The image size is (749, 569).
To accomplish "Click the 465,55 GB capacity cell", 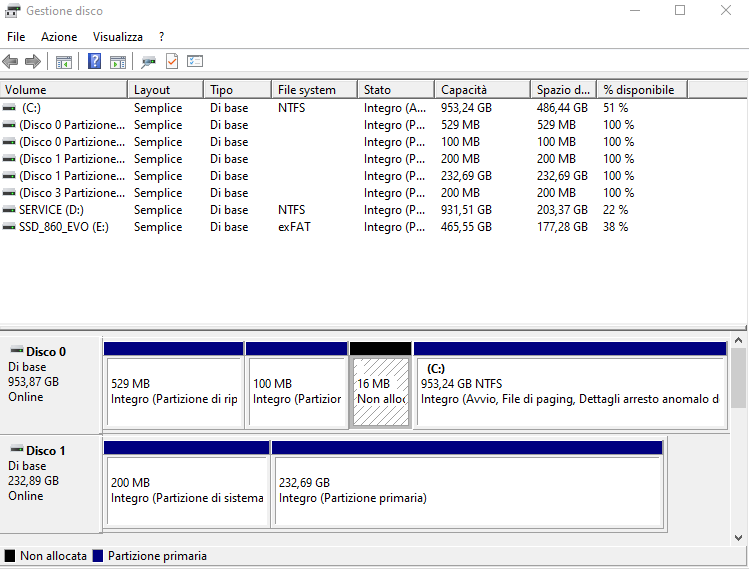I will [466, 227].
